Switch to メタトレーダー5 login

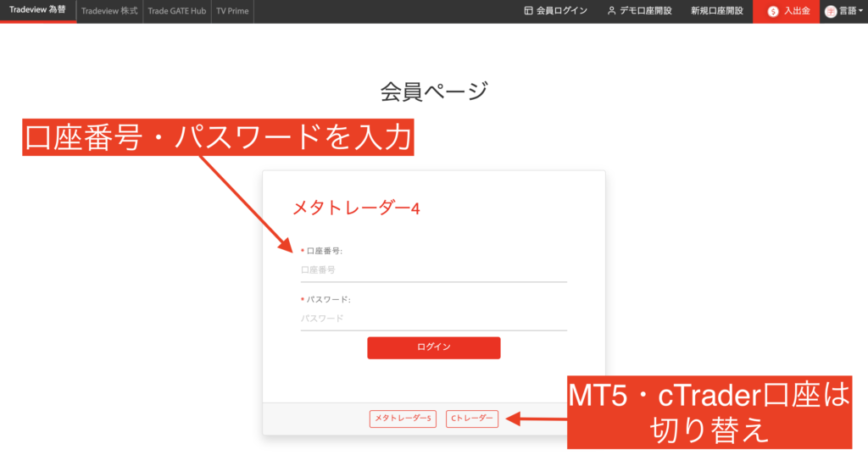403,419
